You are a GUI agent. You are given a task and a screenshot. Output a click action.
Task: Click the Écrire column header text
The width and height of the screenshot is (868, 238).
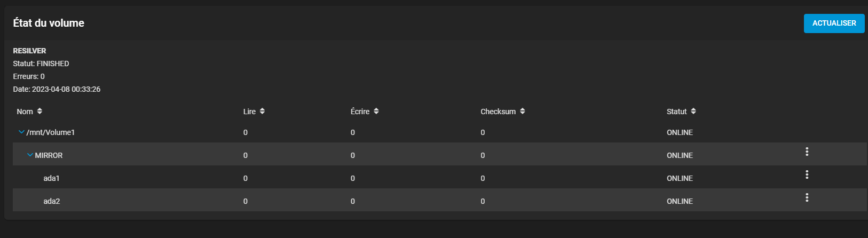tap(360, 112)
